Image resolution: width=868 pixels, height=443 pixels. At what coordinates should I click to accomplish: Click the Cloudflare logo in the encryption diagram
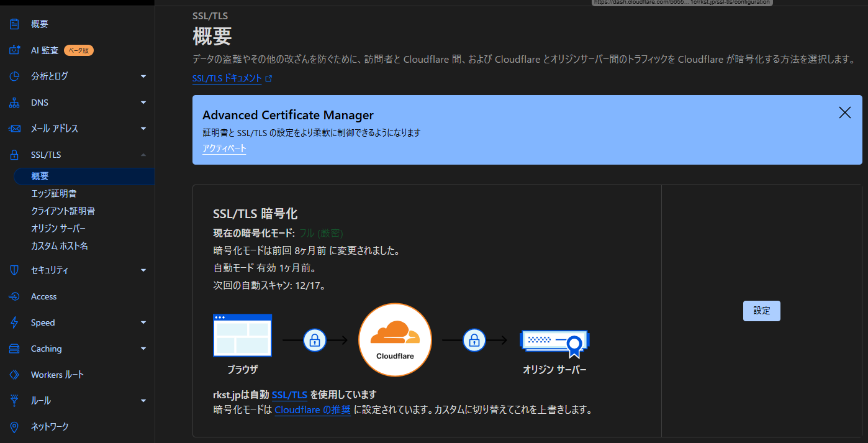click(x=395, y=340)
